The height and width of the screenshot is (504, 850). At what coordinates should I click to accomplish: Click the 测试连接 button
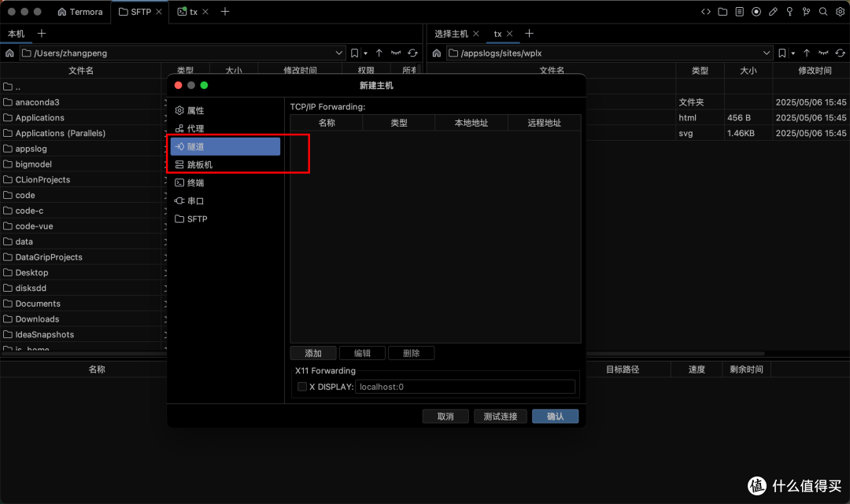pyautogui.click(x=501, y=416)
